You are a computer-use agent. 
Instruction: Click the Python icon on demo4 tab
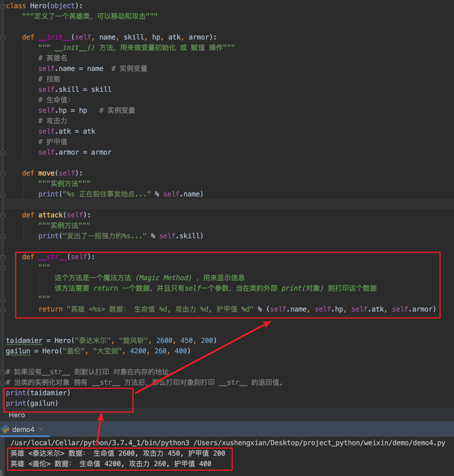[5, 429]
